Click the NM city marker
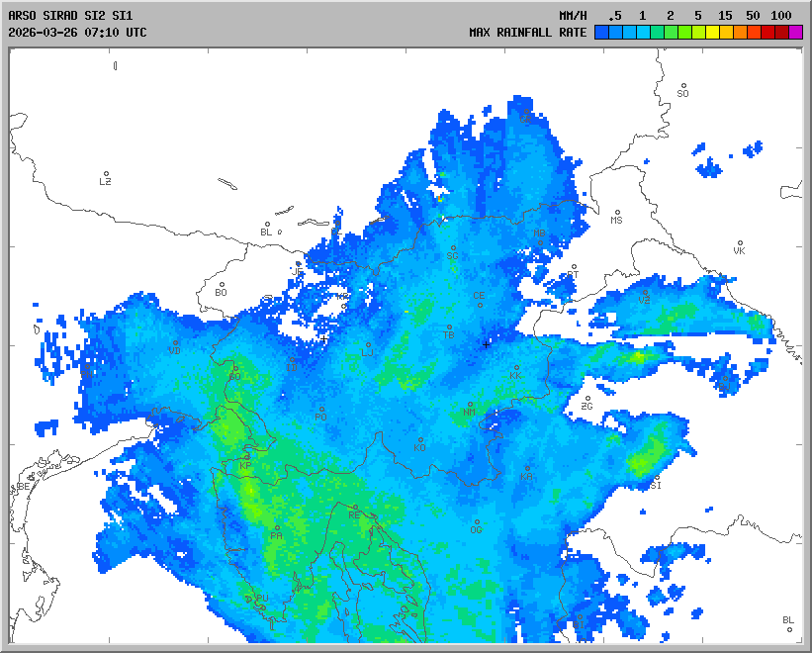Image resolution: width=812 pixels, height=653 pixels. 469,405
